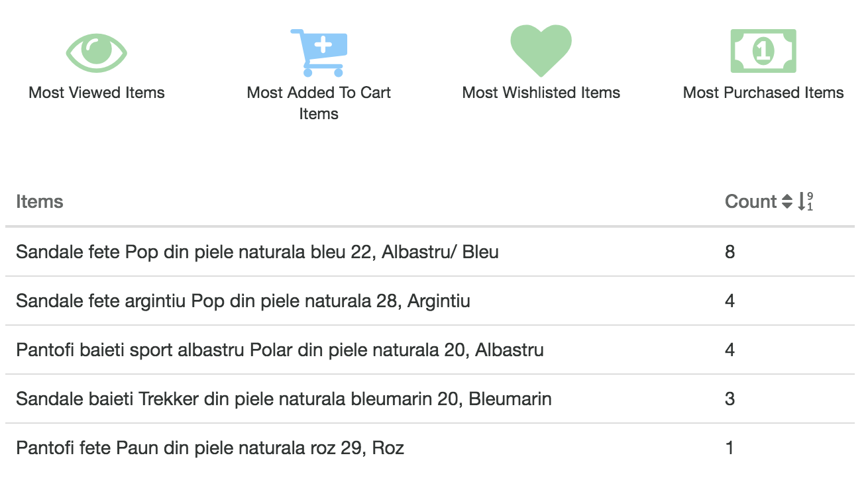Click the Items column header
The height and width of the screenshot is (478, 868).
(40, 202)
